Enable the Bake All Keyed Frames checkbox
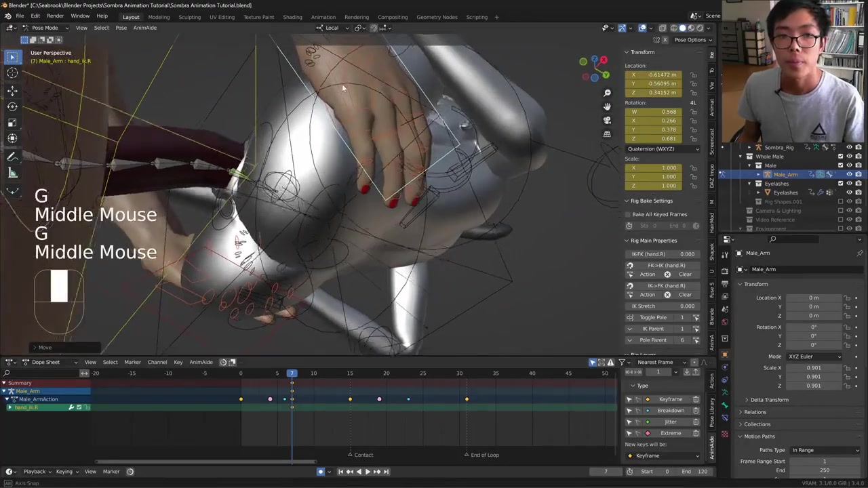 pos(628,214)
